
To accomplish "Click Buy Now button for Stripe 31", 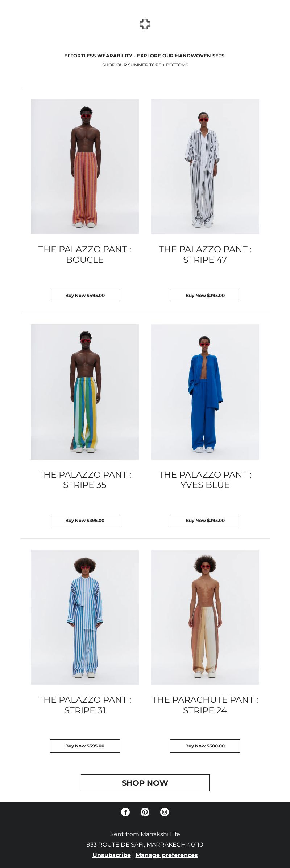I will (85, 746).
